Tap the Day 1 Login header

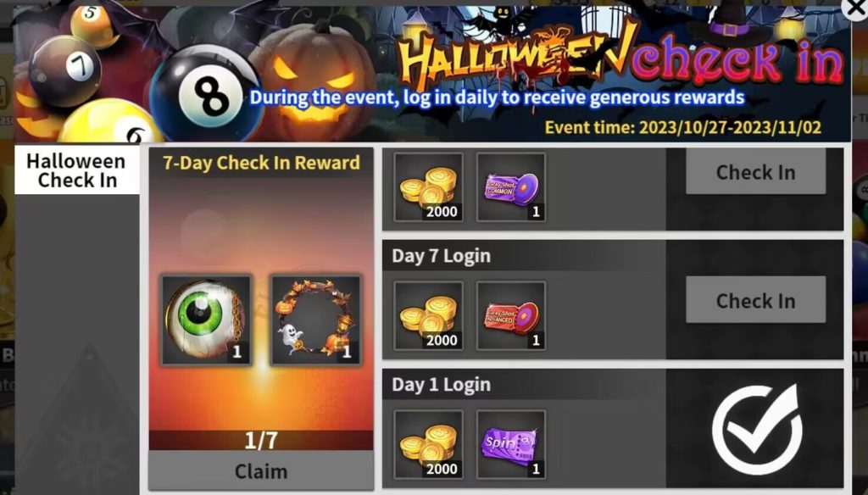point(441,384)
